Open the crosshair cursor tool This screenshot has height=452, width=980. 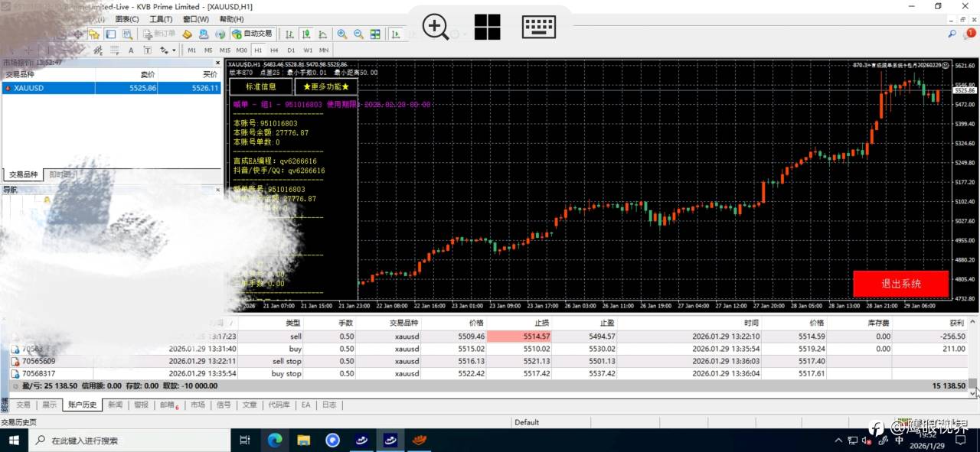pyautogui.click(x=78, y=34)
